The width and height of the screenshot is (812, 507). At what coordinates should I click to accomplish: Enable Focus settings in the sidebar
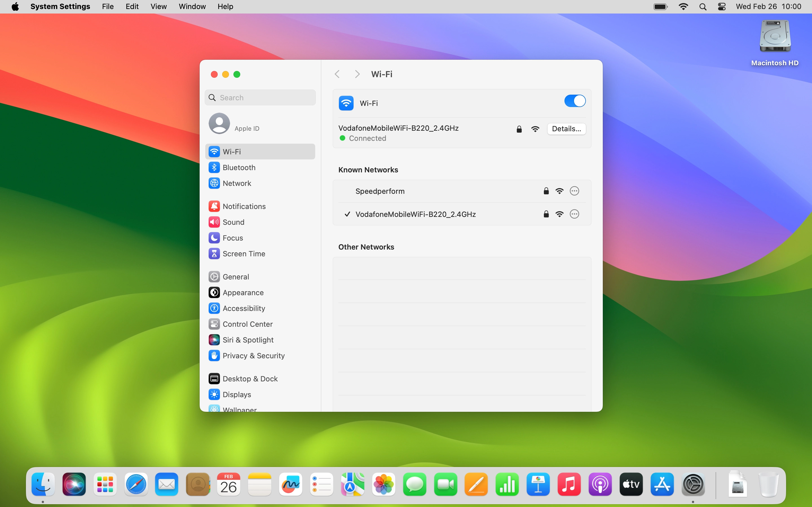click(x=233, y=237)
